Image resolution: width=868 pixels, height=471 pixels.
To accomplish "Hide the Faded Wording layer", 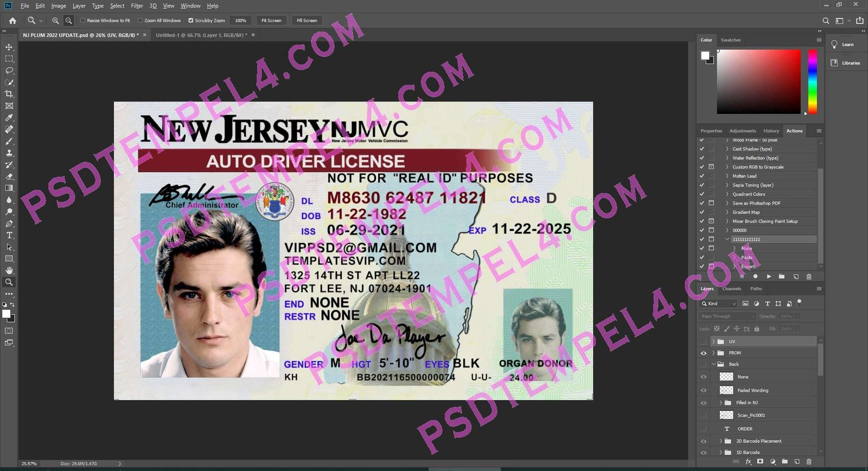I will tap(704, 390).
